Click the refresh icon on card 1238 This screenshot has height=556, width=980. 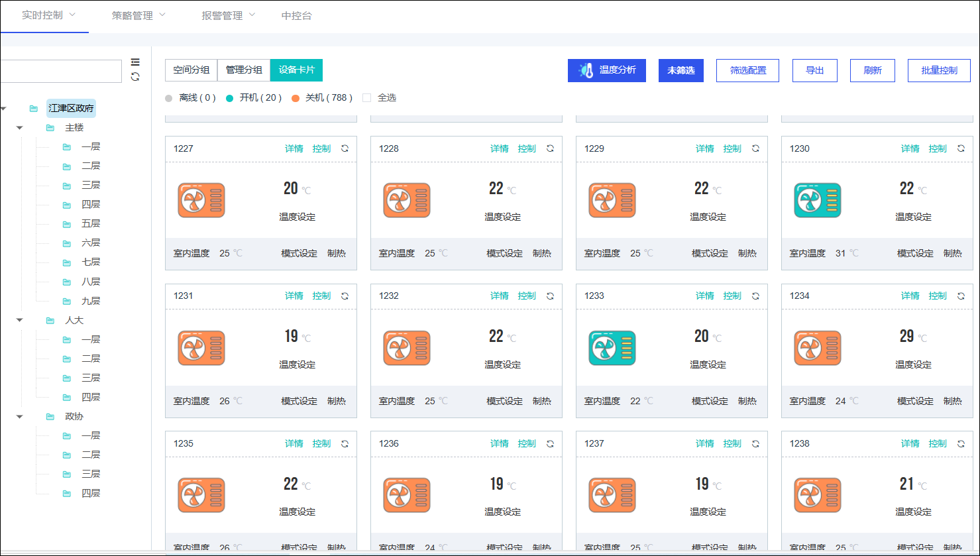pos(961,444)
